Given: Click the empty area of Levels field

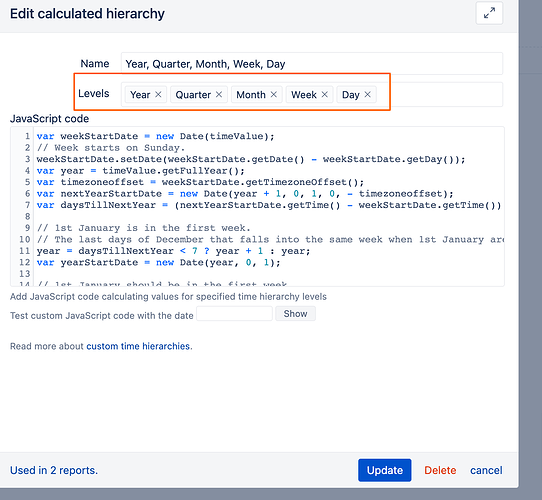Looking at the screenshot, I should point(439,94).
